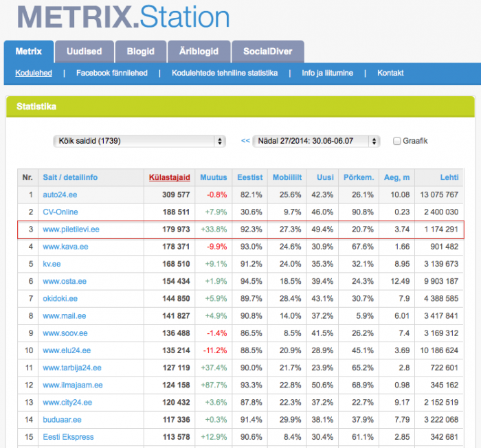Open www.mail.ee site details
481x448 pixels.
tap(65, 316)
